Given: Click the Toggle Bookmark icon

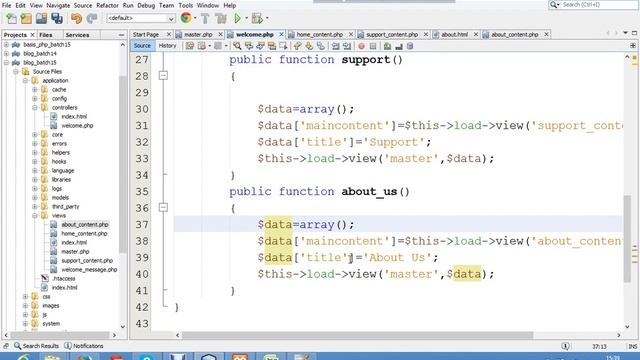Looking at the screenshot, I should [x=320, y=46].
